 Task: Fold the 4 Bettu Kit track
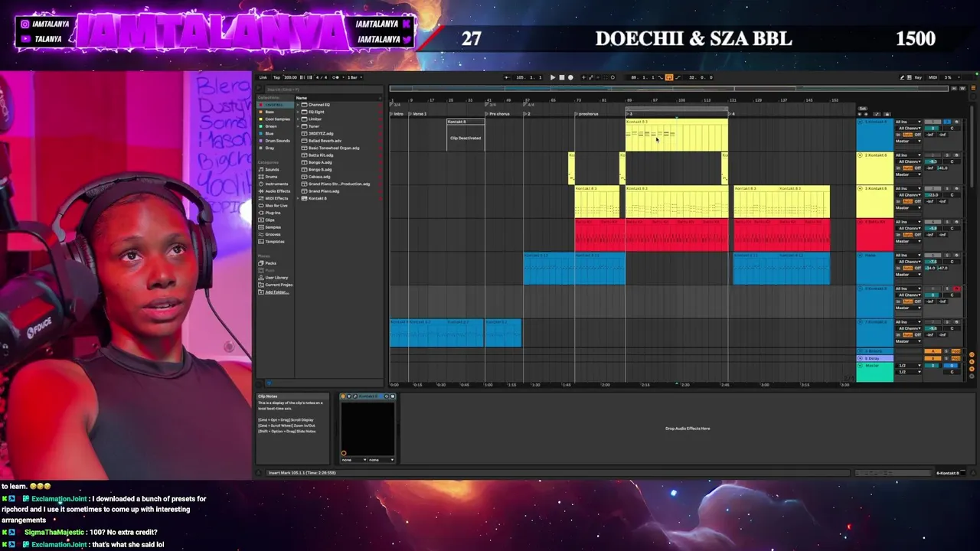tap(860, 222)
